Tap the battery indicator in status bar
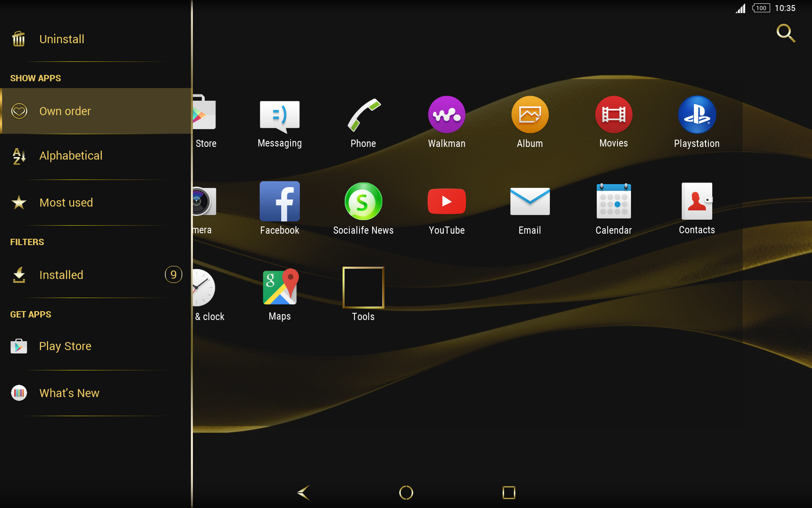Image resolution: width=812 pixels, height=508 pixels. tap(761, 8)
